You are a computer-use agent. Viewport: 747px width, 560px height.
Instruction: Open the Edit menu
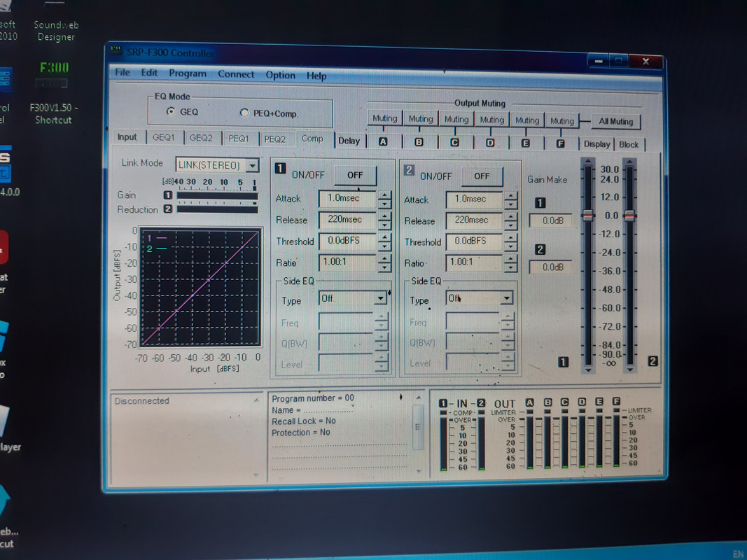[149, 72]
